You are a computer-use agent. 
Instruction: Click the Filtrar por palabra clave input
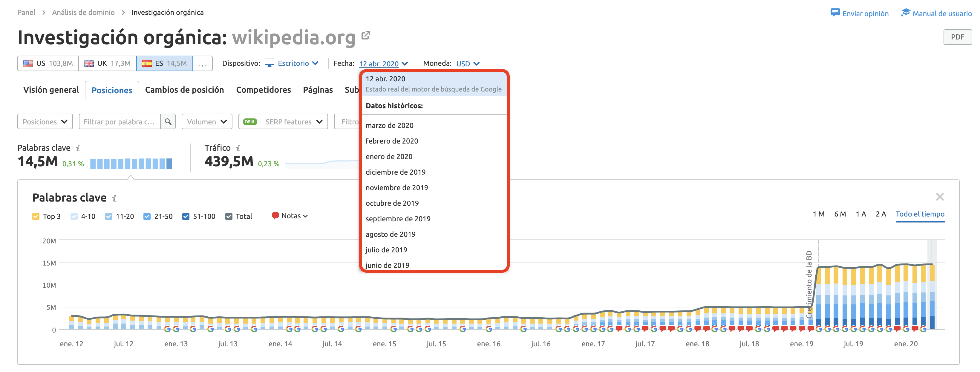120,121
